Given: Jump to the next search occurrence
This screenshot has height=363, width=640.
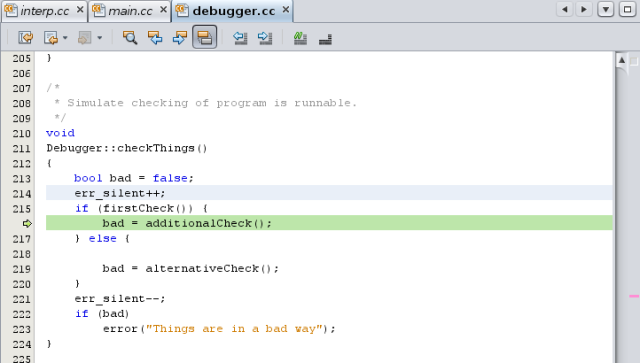Looking at the screenshot, I should point(180,38).
